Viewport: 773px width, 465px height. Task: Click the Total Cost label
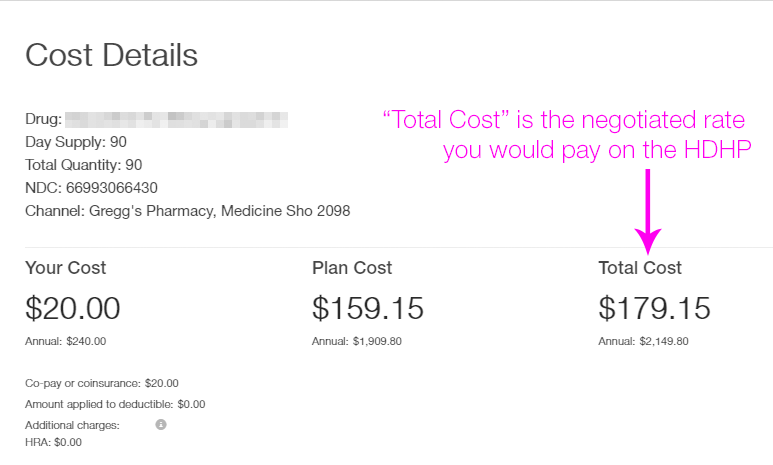(640, 268)
